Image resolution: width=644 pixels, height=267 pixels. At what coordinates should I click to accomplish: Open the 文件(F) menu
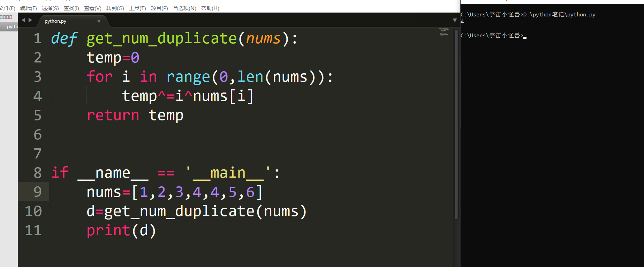(x=7, y=8)
